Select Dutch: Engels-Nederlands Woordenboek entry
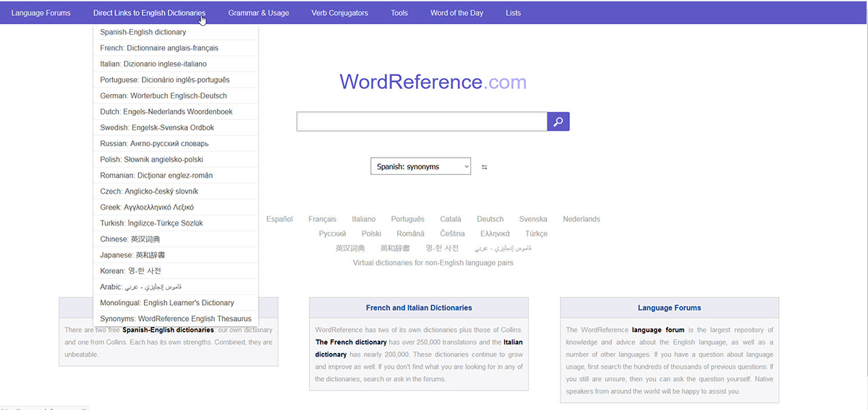The height and width of the screenshot is (410, 868). click(176, 111)
